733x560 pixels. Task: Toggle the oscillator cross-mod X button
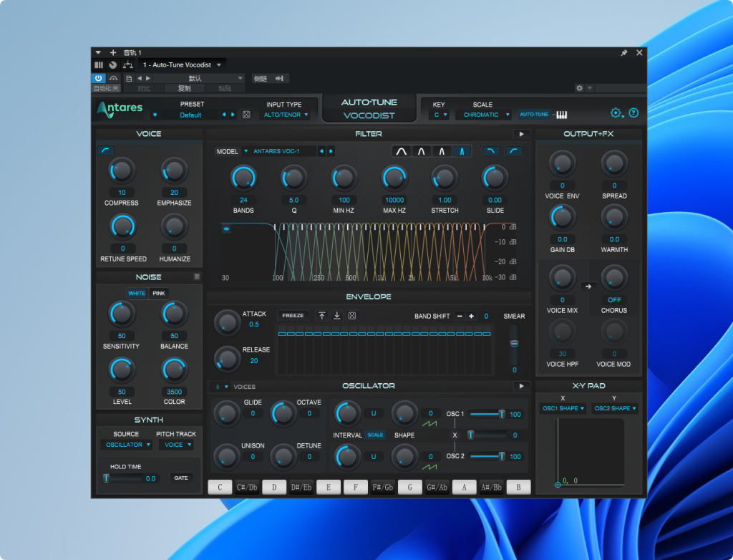click(x=455, y=435)
